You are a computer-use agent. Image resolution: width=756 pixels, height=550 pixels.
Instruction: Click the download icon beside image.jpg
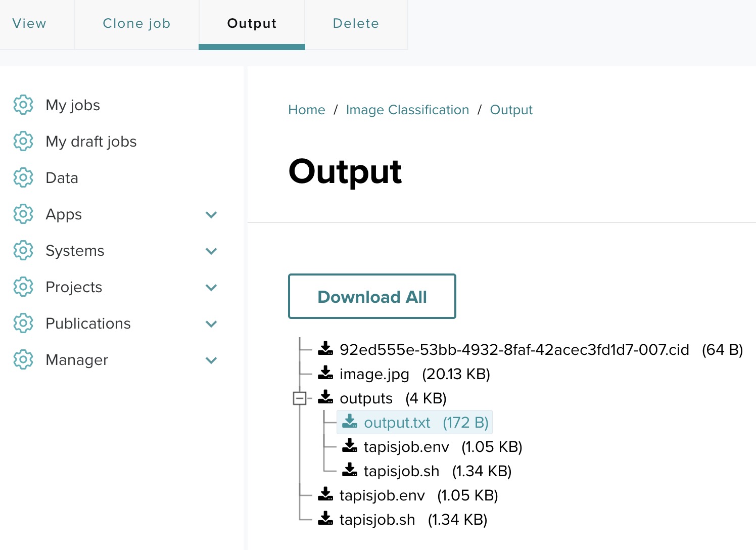tap(325, 373)
